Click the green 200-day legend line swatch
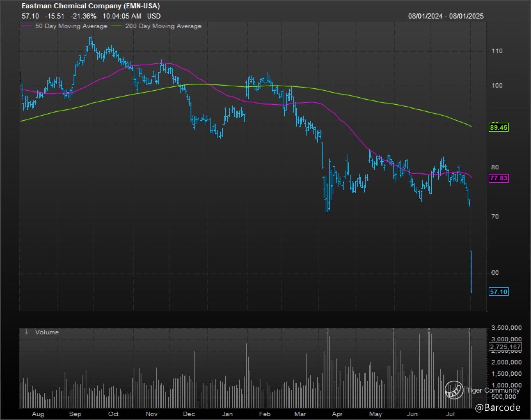Viewport: 531px width, 420px height. (117, 26)
